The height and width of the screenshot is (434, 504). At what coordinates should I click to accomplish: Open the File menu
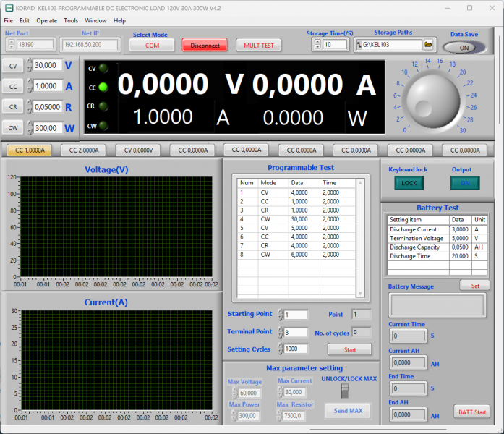point(9,20)
